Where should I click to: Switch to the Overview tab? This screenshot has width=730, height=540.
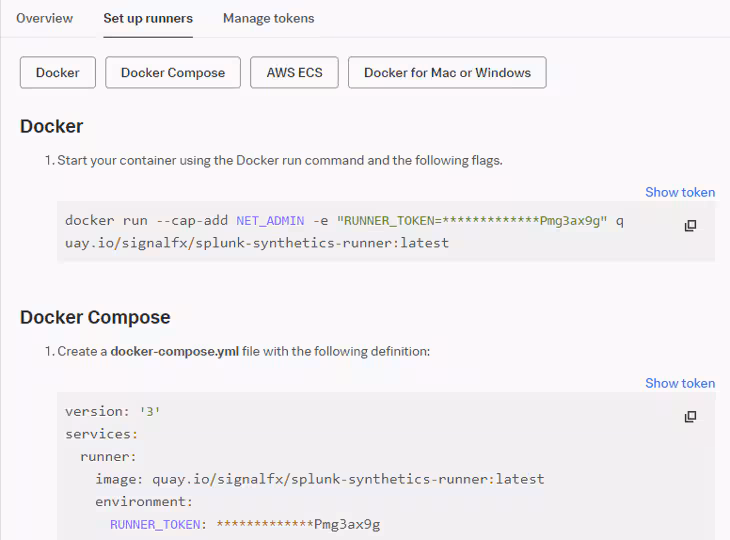pos(45,18)
